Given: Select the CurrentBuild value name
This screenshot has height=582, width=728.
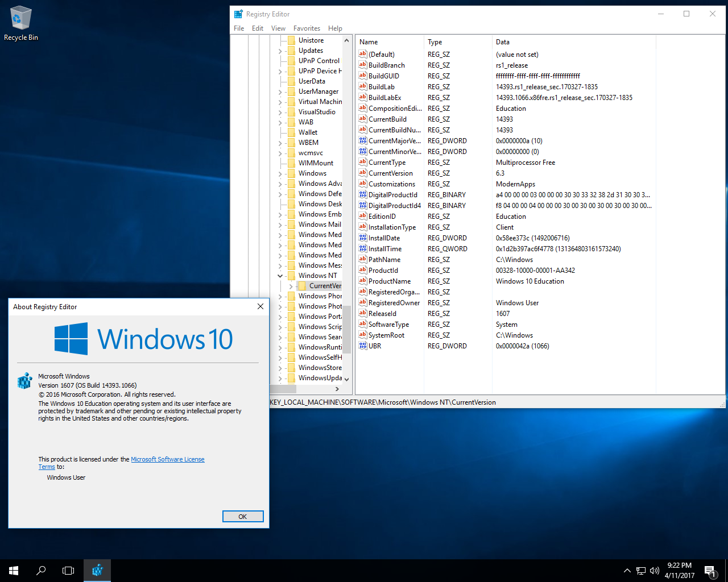Looking at the screenshot, I should point(387,119).
